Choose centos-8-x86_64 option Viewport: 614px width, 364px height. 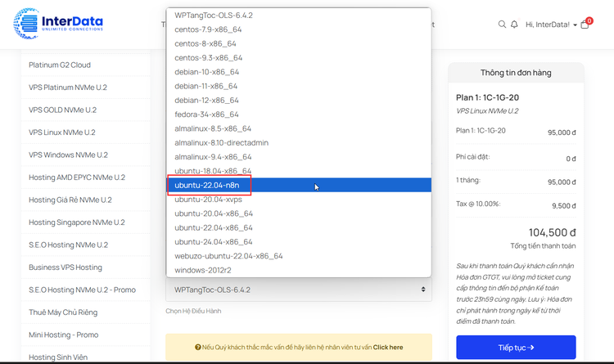tap(298, 43)
